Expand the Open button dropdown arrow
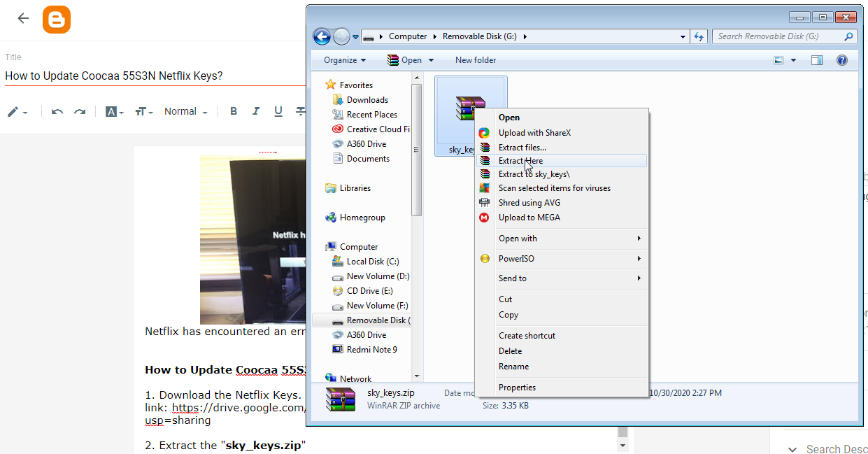This screenshot has width=868, height=454. click(x=431, y=60)
